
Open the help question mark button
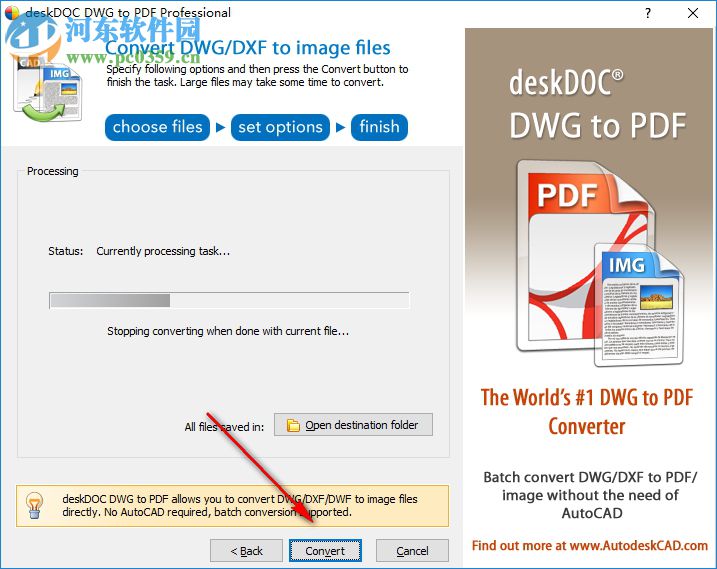pyautogui.click(x=647, y=13)
